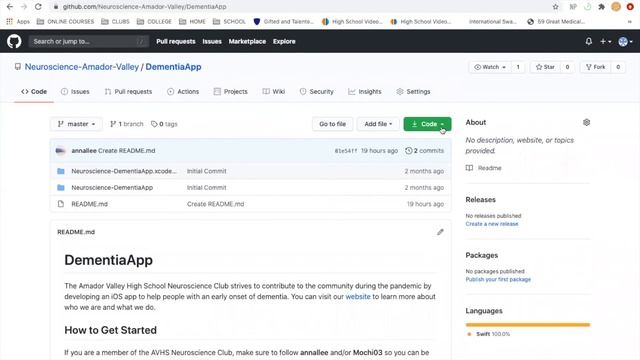Reload the page with refresh icon
The width and height of the screenshot is (640, 360).
pyautogui.click(x=38, y=7)
